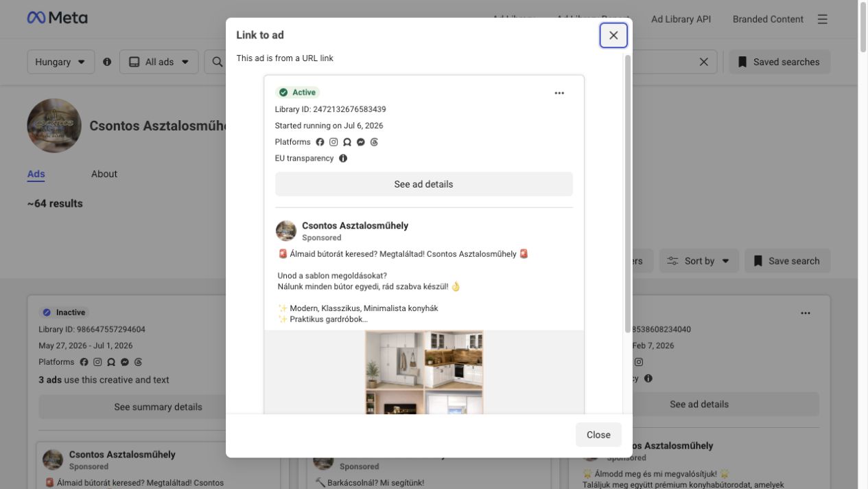Click the kitchen furniture ad image
The height and width of the screenshot is (489, 868).
click(x=424, y=372)
